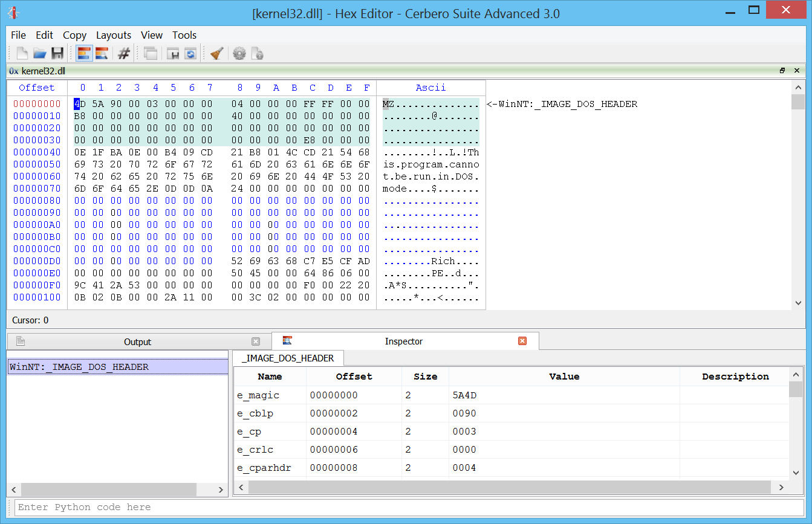Select WinNT:_IMAGE_DOS_HEADER entry in left list
This screenshot has width=812, height=524.
click(118, 366)
